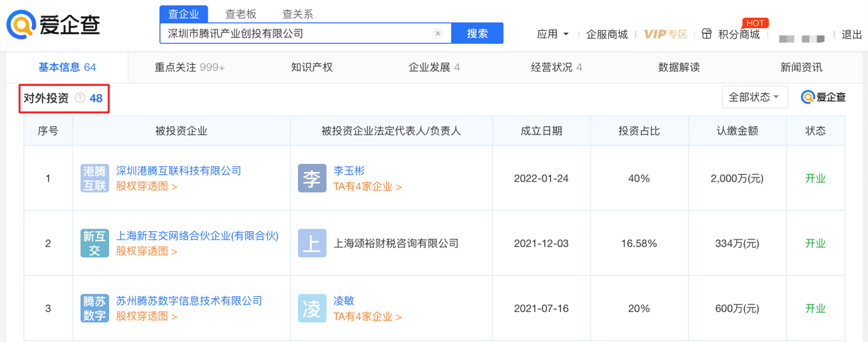Open the 应用 dropdown menu

click(x=553, y=33)
